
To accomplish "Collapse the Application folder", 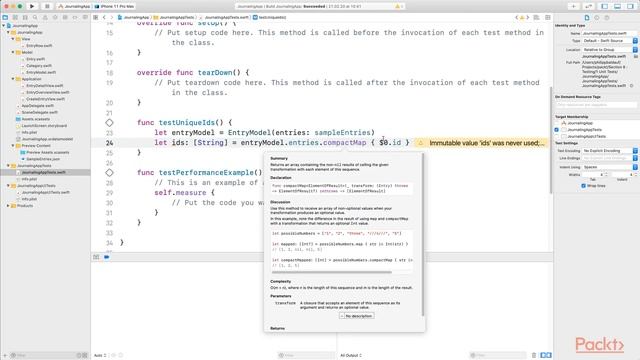I will [13, 79].
